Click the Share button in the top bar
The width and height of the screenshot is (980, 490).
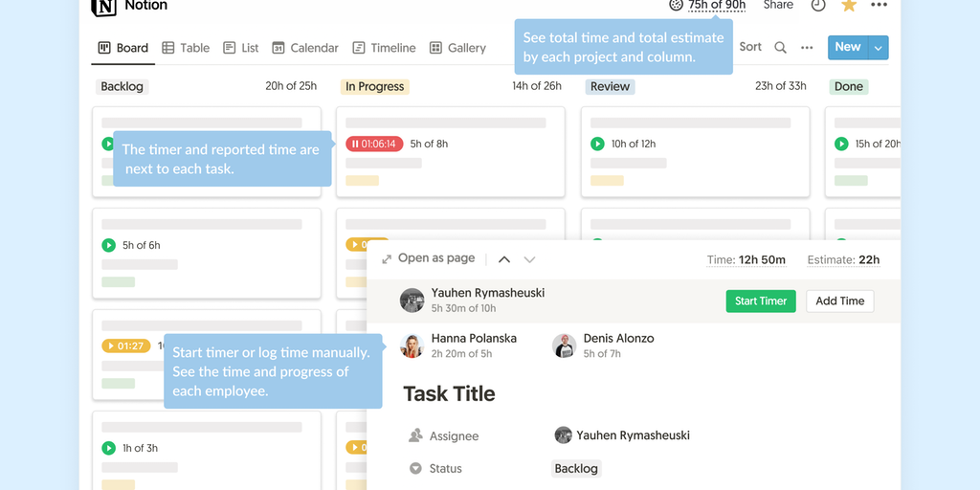pos(778,5)
